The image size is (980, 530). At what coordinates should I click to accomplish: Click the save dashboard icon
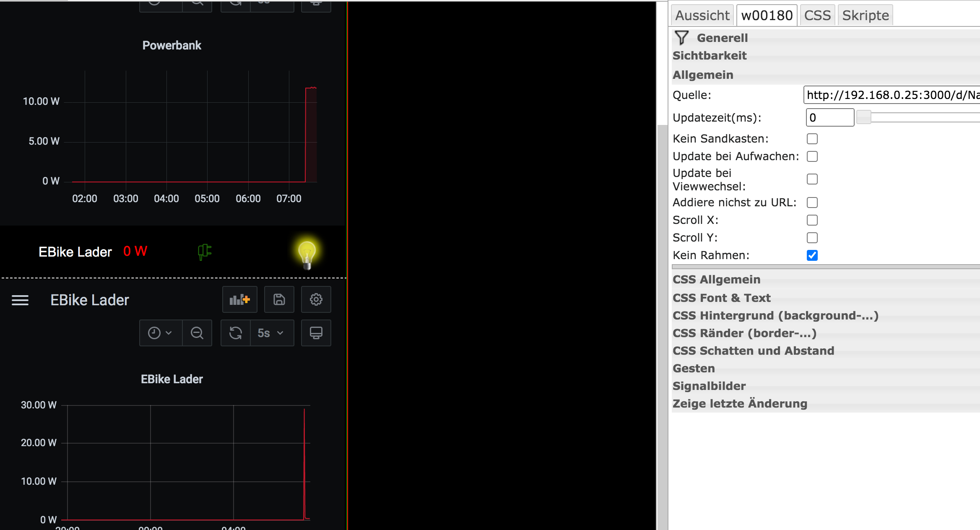pos(279,299)
